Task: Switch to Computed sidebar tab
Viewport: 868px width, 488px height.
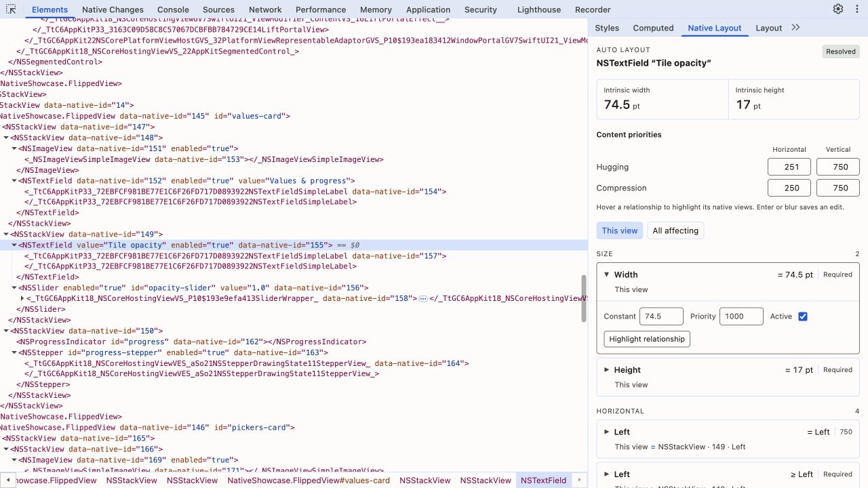Action: coord(653,28)
